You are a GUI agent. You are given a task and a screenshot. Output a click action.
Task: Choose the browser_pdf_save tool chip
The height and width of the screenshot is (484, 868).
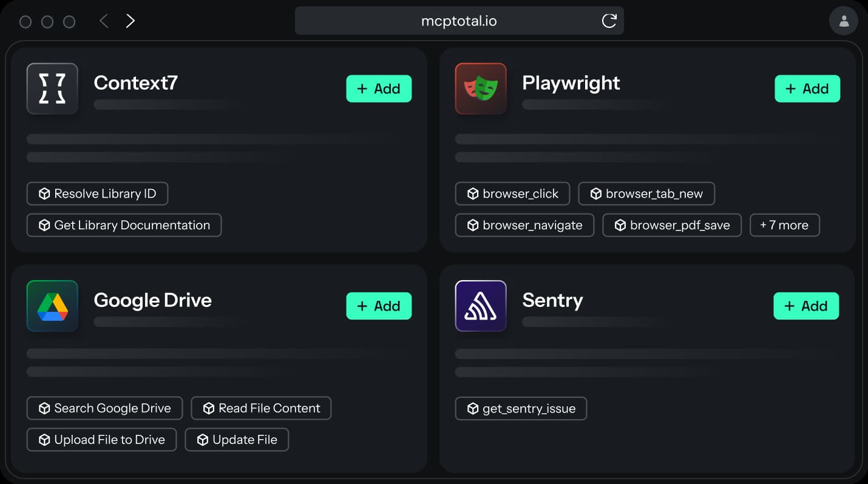(671, 225)
